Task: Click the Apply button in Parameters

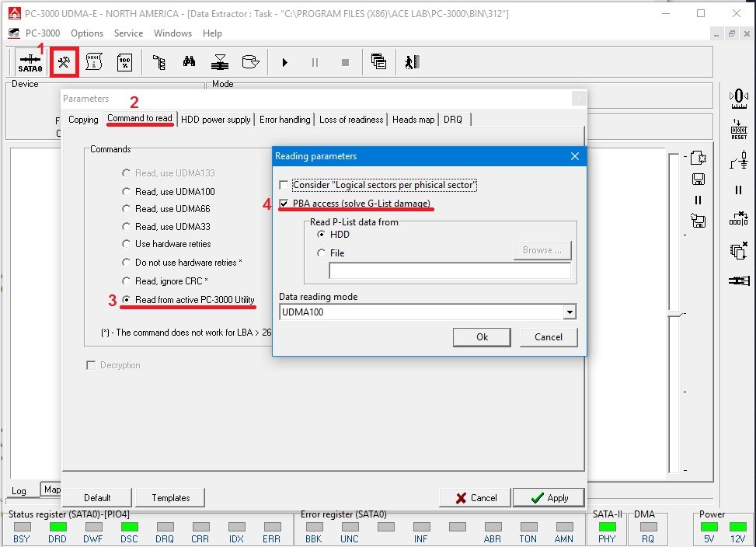Action: pyautogui.click(x=549, y=497)
